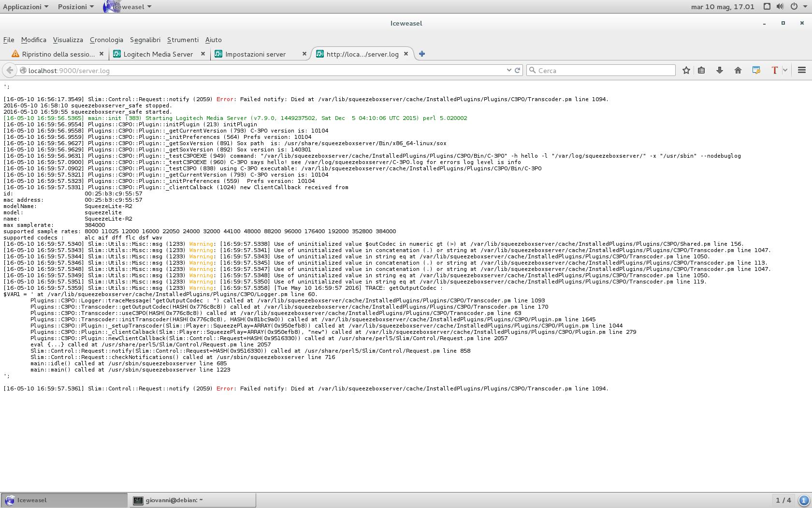Reload the server.log page

coord(517,70)
